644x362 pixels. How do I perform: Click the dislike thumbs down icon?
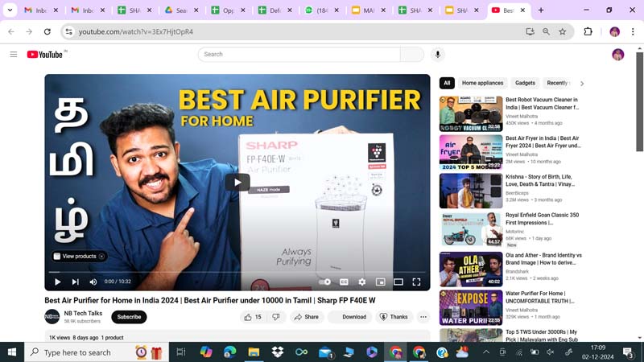276,317
